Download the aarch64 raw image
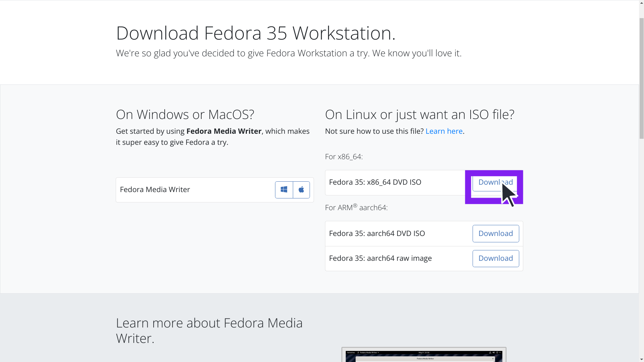The width and height of the screenshot is (644, 362). click(x=495, y=258)
